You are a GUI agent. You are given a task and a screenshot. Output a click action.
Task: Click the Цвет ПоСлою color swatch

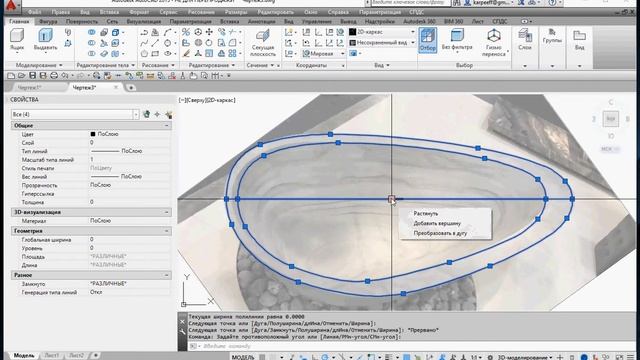[93, 134]
